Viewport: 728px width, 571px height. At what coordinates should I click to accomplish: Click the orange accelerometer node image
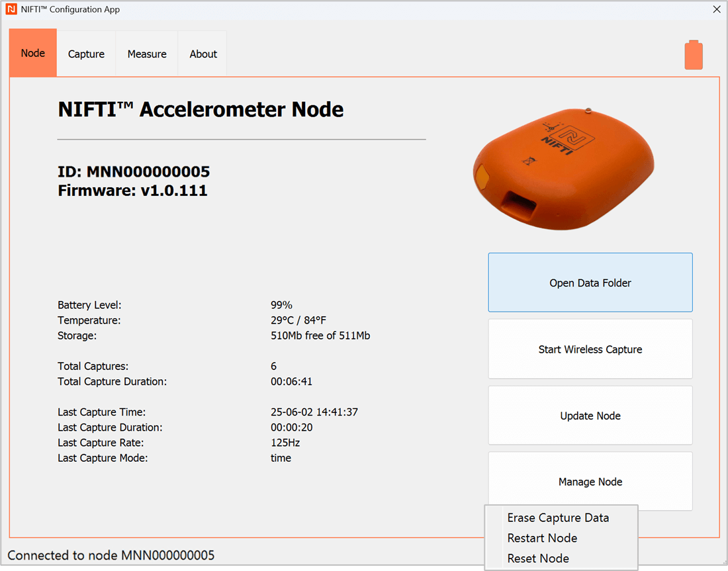point(563,169)
